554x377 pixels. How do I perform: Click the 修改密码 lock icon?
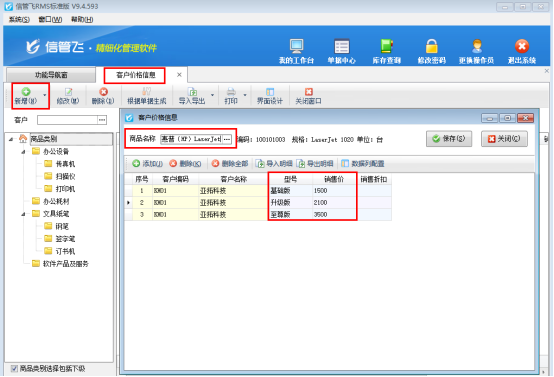[432, 47]
